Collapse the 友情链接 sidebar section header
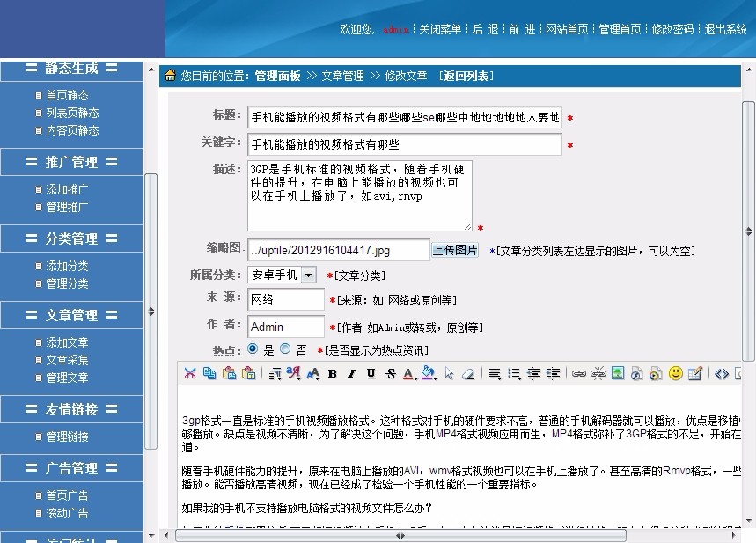This screenshot has width=756, height=543. pos(72,409)
